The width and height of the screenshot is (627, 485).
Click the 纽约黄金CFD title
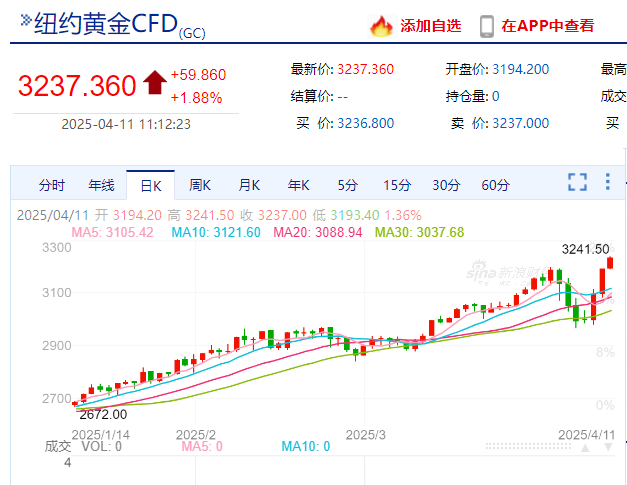coord(106,23)
